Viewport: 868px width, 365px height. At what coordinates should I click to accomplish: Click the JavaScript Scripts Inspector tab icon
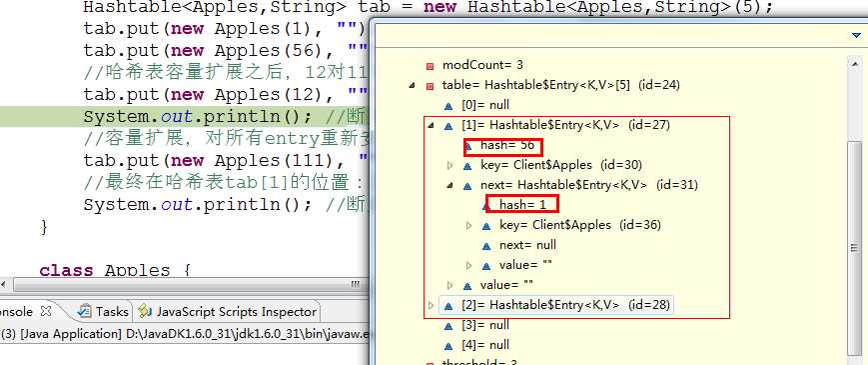pos(145,312)
